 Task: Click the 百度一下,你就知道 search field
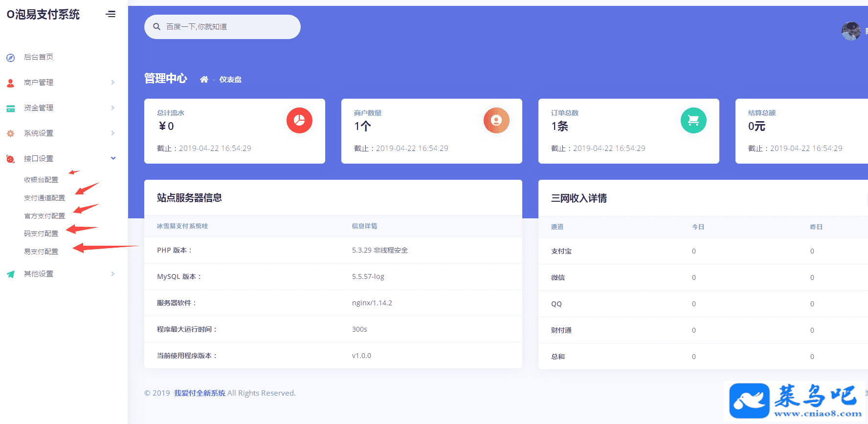[223, 27]
